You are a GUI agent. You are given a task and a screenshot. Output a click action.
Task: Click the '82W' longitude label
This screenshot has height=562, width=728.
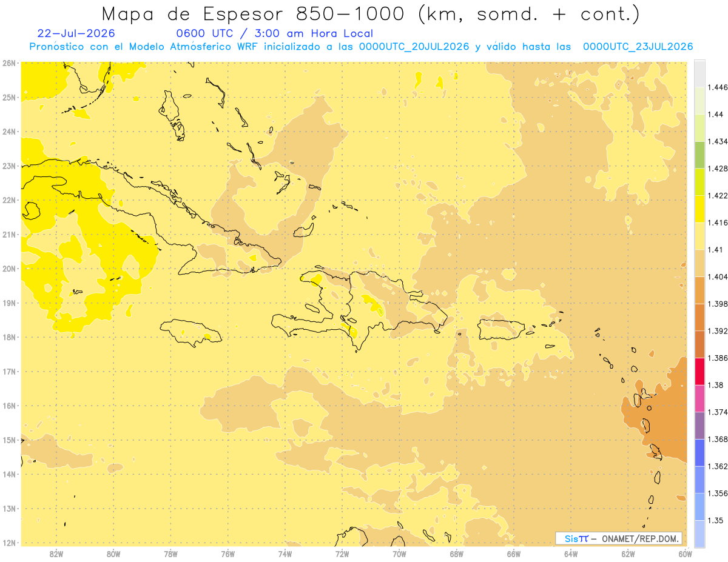(56, 554)
